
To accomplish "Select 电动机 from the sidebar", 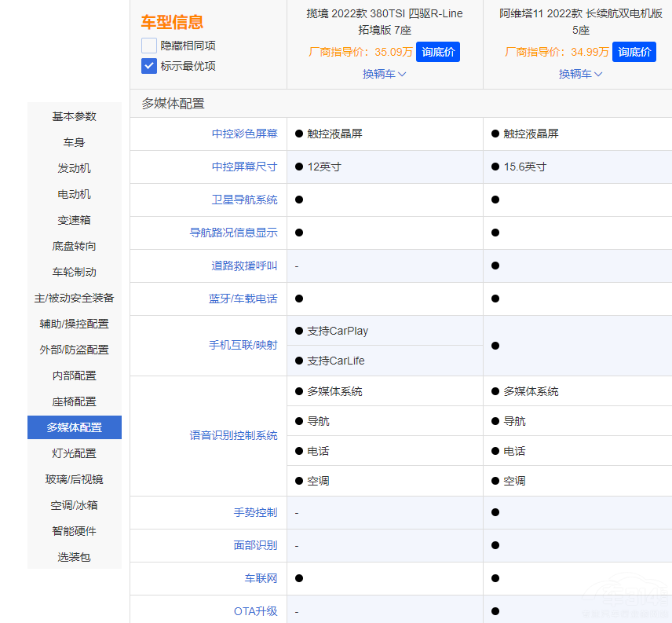I will point(74,194).
